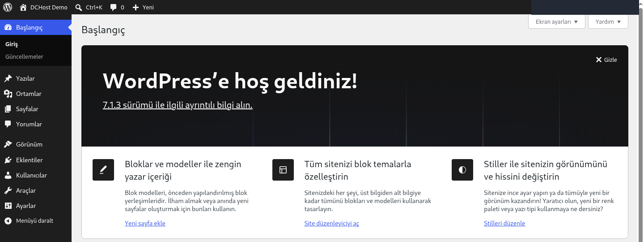
Task: Click the WordPress'e hoş geldiniz heading
Action: click(230, 81)
